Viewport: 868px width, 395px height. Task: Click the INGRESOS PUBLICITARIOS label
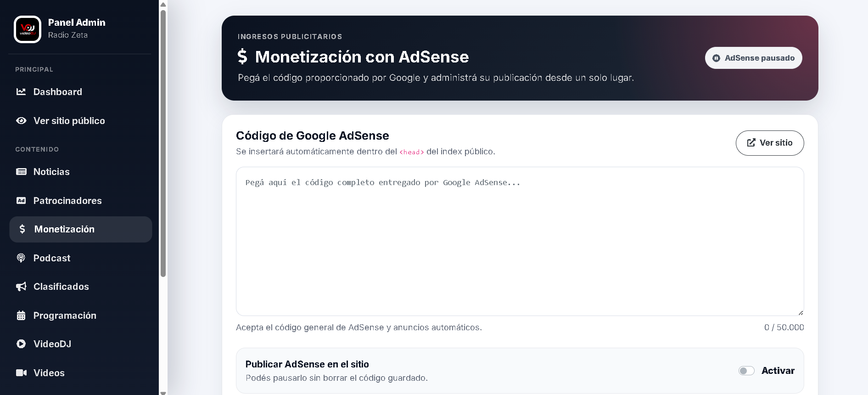[290, 37]
